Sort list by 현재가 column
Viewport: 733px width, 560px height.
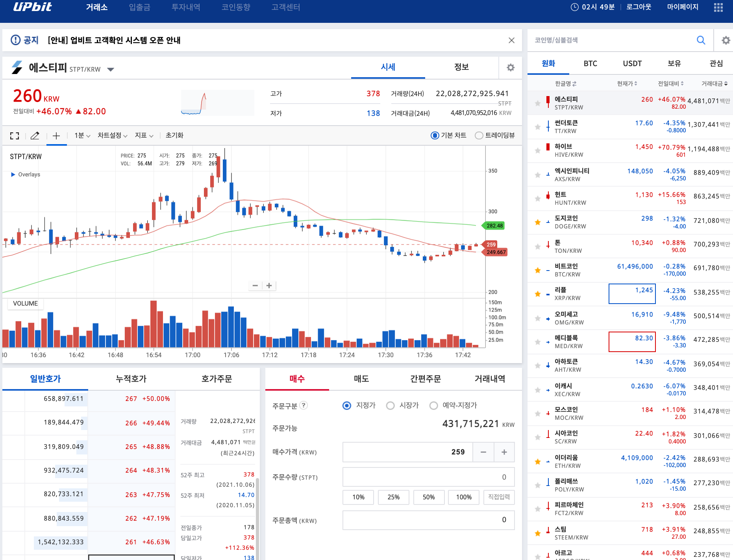click(627, 83)
